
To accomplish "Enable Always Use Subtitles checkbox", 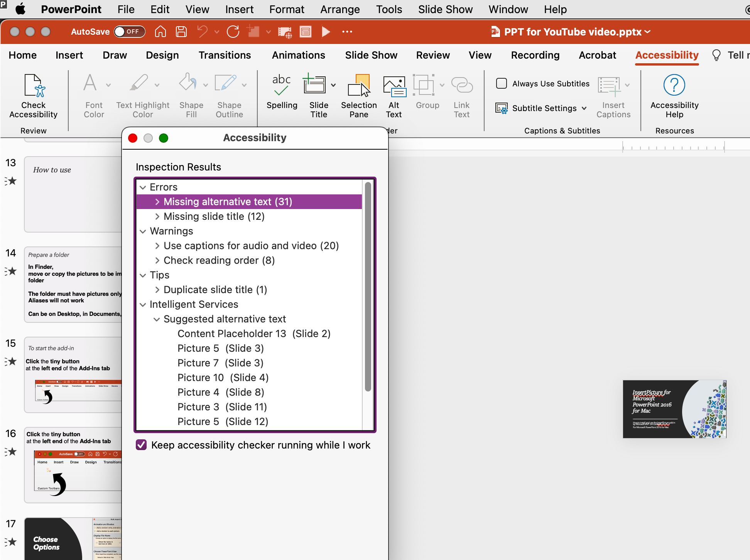I will (502, 83).
